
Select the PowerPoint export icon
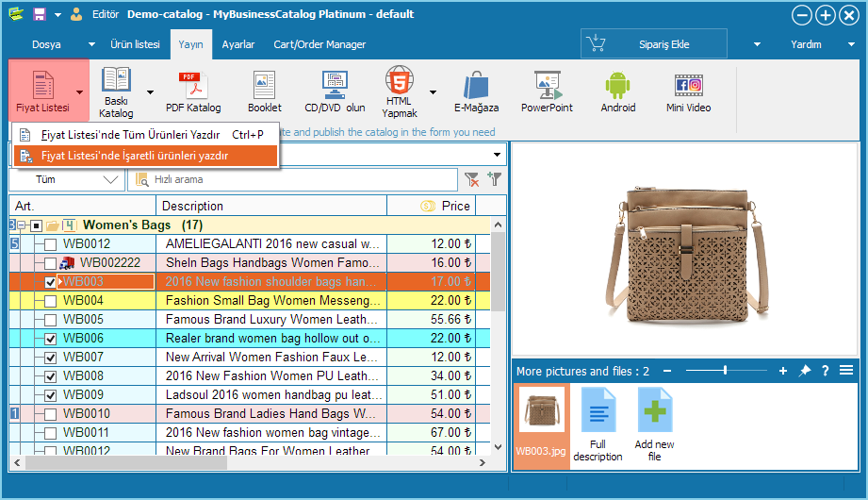547,92
